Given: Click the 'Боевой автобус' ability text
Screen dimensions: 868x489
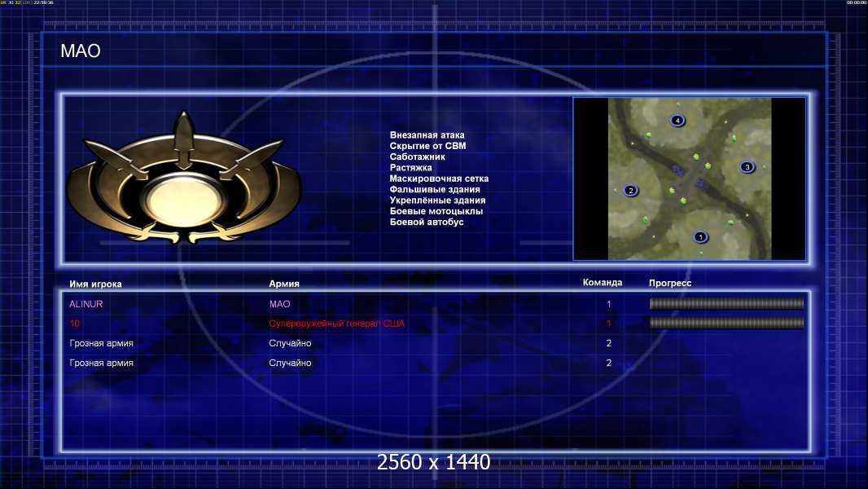Looking at the screenshot, I should (x=426, y=222).
